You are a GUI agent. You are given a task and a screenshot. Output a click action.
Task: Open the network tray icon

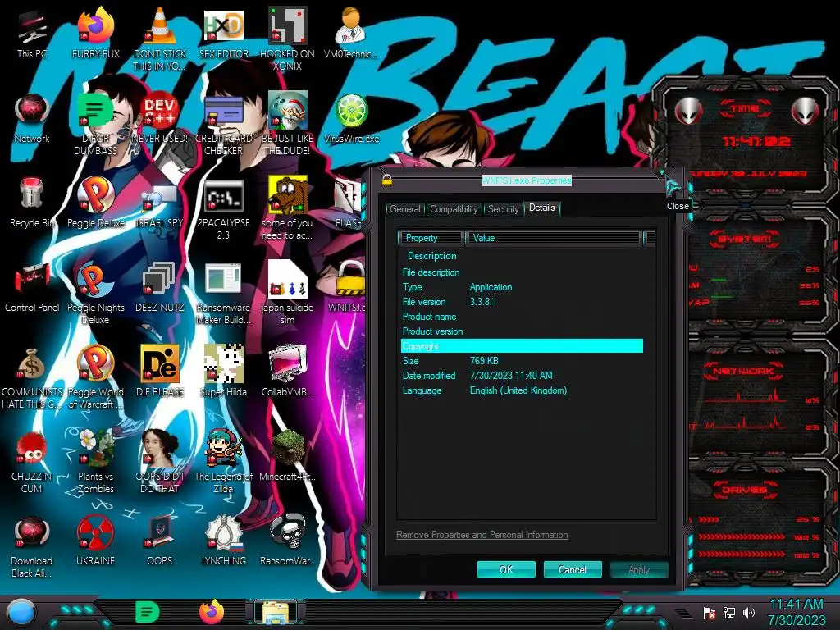[729, 612]
